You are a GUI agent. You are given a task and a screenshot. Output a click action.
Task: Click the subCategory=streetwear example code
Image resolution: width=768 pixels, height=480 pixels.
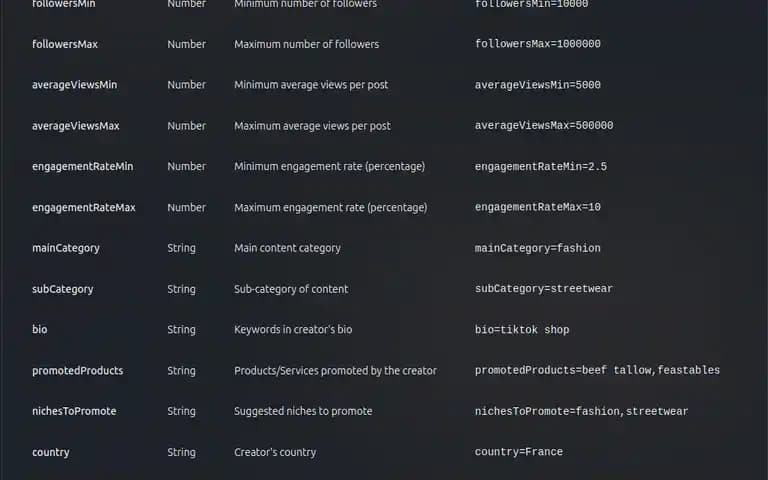pos(544,288)
